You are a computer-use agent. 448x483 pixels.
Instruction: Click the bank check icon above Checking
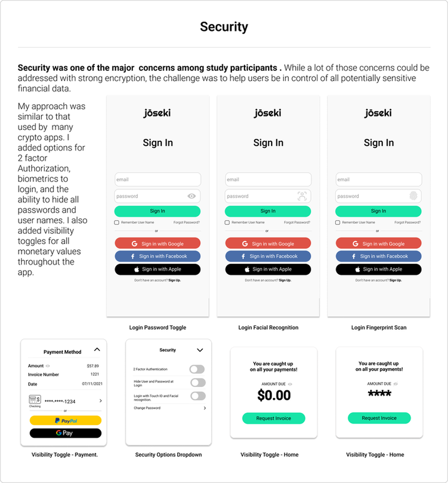35,399
